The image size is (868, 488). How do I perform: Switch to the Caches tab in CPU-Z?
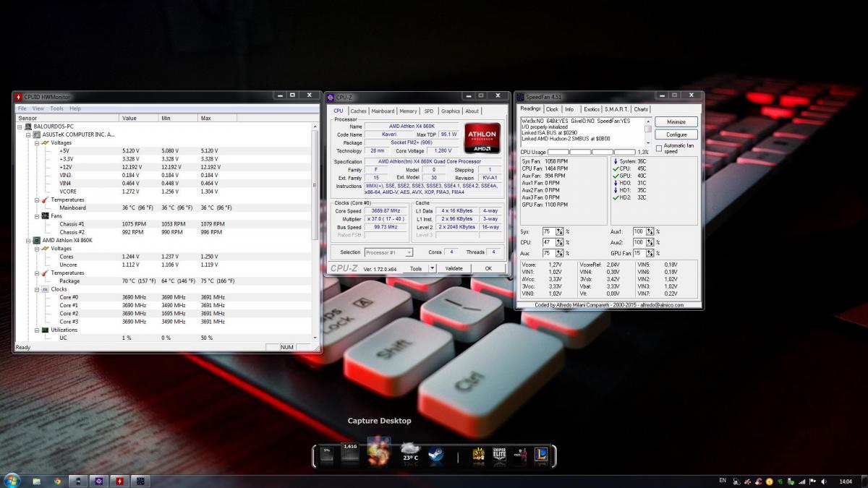point(359,111)
